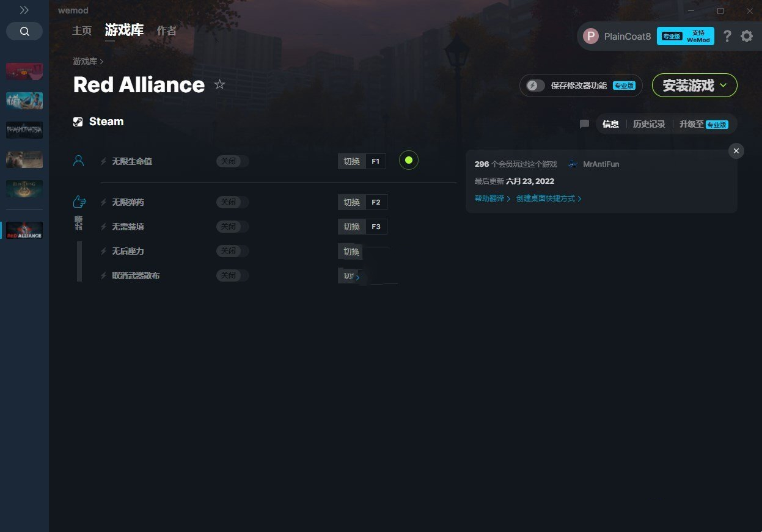Viewport: 762px width, 532px height.
Task: Toggle 无后座力 switch
Action: tap(233, 251)
